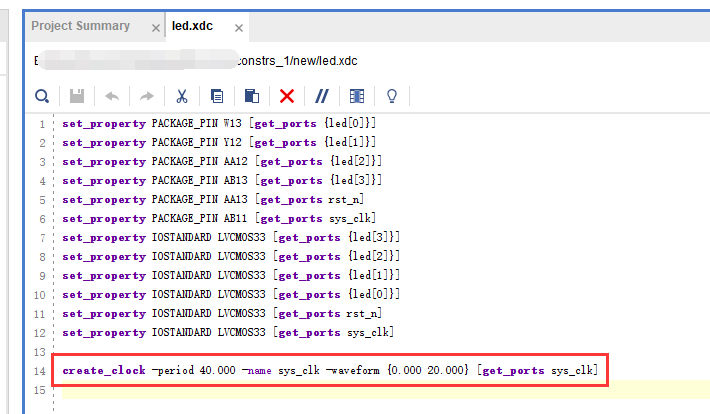Screen dimensions: 710x414
Task: Click the IOSTANDARD LVCMOS33 rst_n line
Action: click(222, 313)
